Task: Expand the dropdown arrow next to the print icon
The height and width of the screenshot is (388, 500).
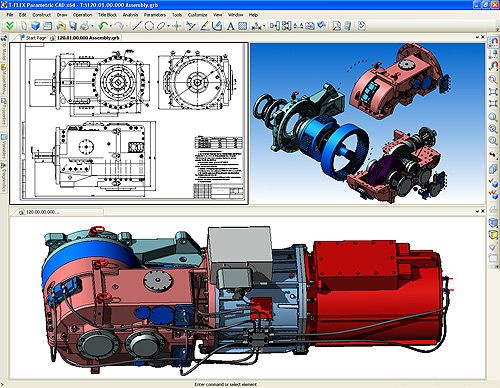Action: point(92,26)
